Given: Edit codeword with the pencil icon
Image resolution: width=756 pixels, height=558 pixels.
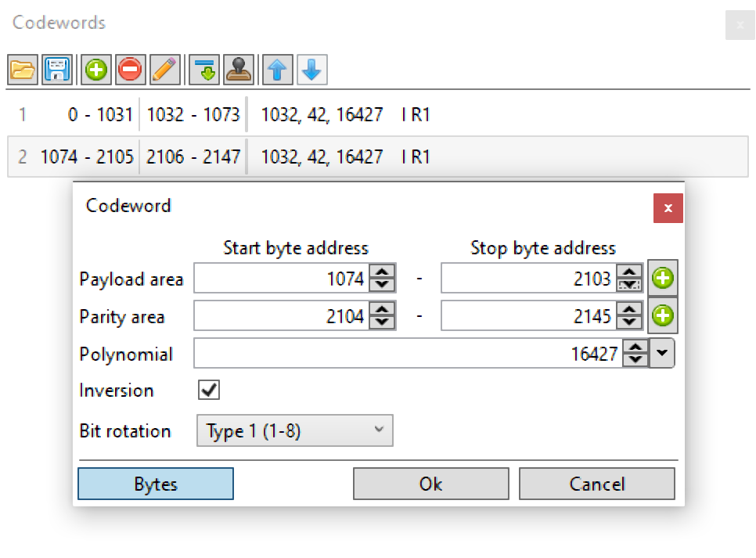Looking at the screenshot, I should coord(165,70).
